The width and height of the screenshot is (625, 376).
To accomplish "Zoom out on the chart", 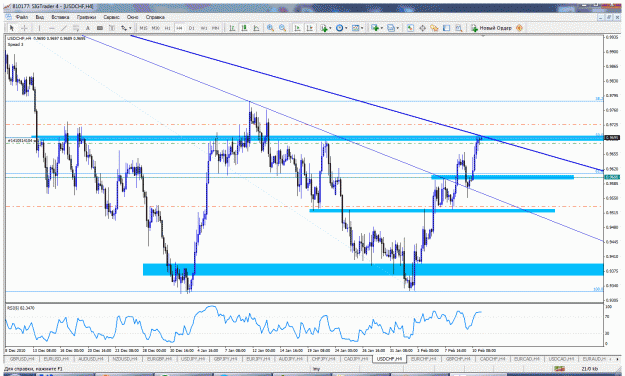I will 283,28.
